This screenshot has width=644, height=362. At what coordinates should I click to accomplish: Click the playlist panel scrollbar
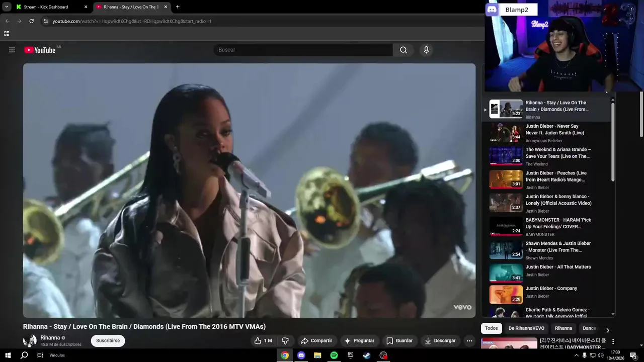pyautogui.click(x=613, y=142)
